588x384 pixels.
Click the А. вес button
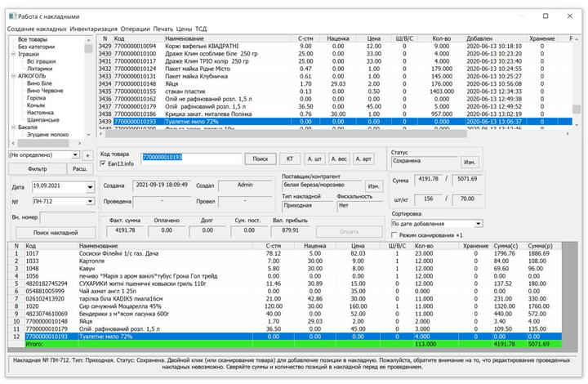(339, 159)
